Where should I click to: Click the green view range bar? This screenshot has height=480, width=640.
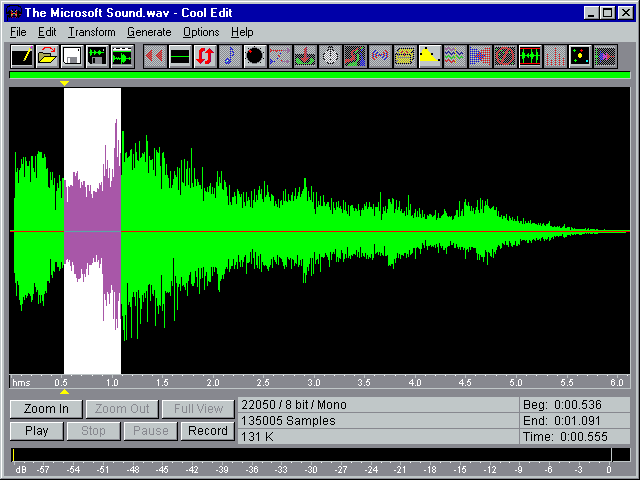[x=320, y=75]
